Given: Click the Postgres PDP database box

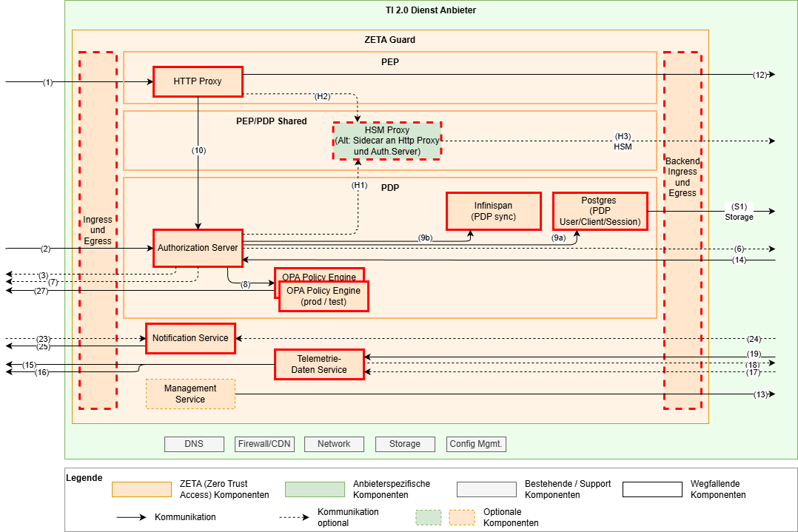Looking at the screenshot, I should [x=600, y=211].
